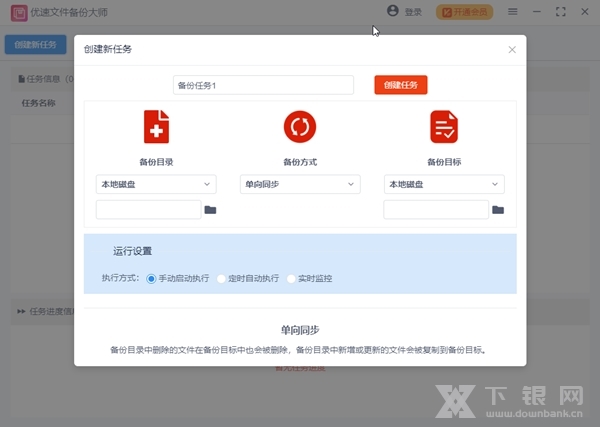600x427 pixels.
Task: Click backup target path input field
Action: (436, 209)
